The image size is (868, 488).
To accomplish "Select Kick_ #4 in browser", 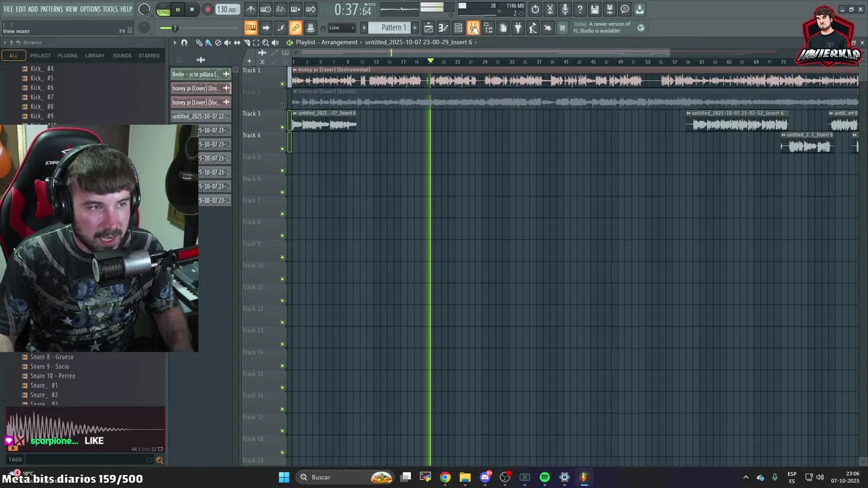I will (x=42, y=68).
